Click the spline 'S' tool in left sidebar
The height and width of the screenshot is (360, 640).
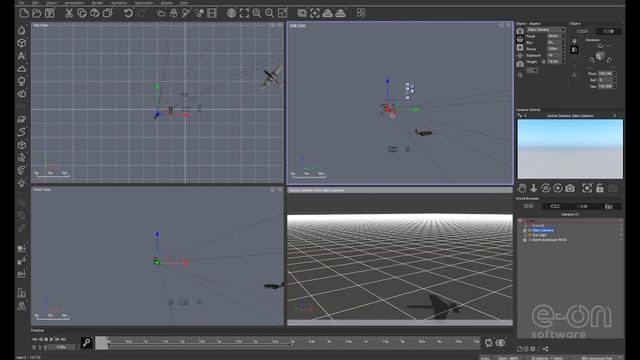tap(22, 132)
